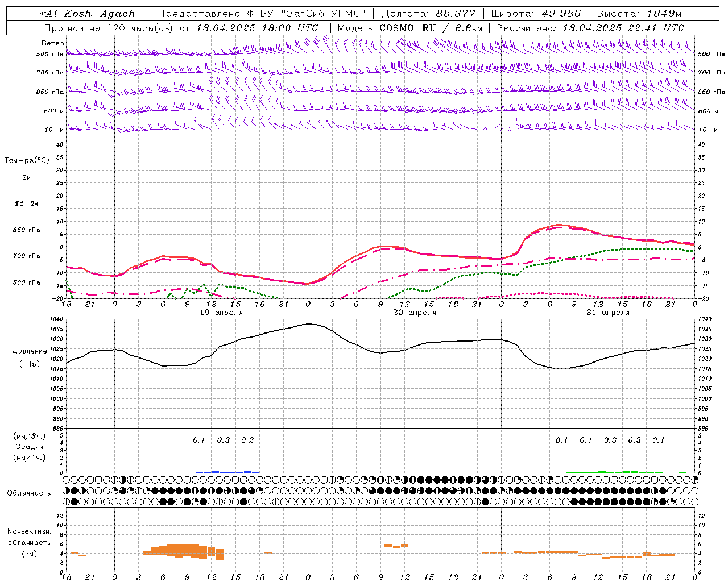Select the model name COSMO-RU / 6.6км
Viewport: 728px width, 582px height.
click(x=431, y=28)
